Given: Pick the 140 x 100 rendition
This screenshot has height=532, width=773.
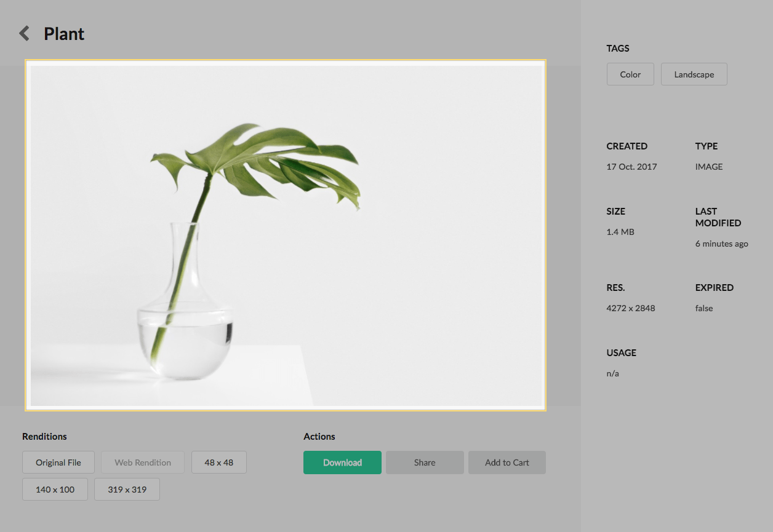Looking at the screenshot, I should 55,490.
